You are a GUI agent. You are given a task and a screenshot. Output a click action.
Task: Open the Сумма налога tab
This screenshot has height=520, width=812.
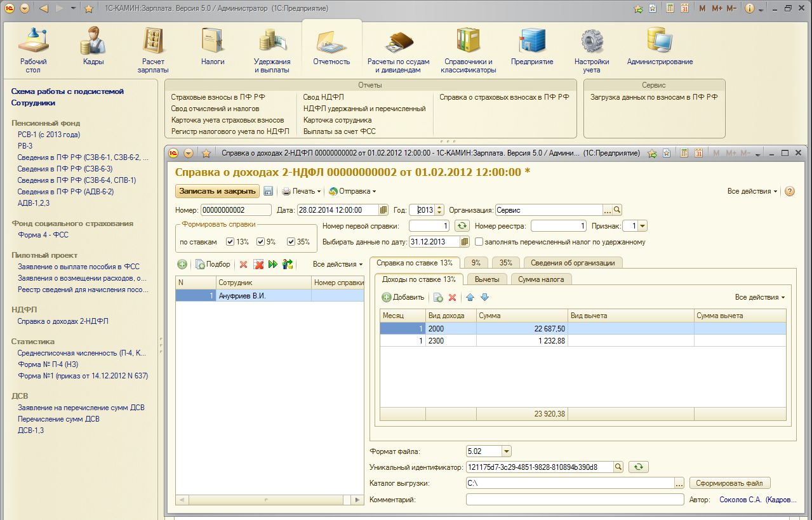(x=541, y=279)
